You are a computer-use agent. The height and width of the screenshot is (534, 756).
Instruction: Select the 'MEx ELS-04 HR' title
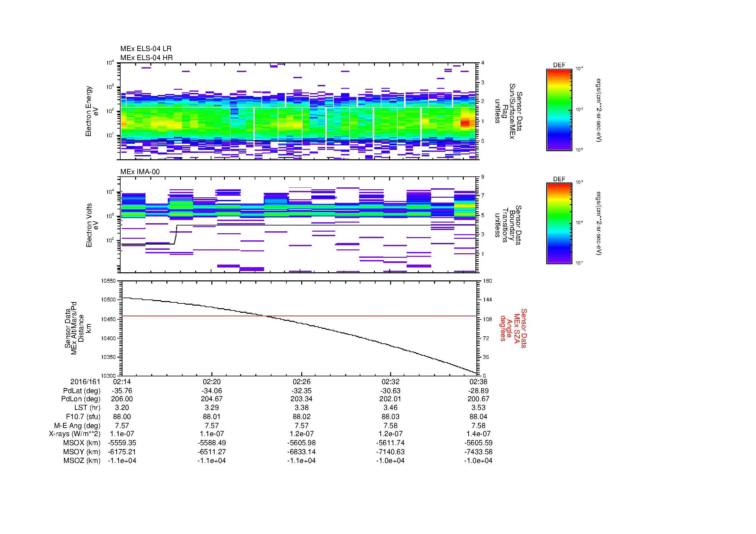[x=146, y=58]
